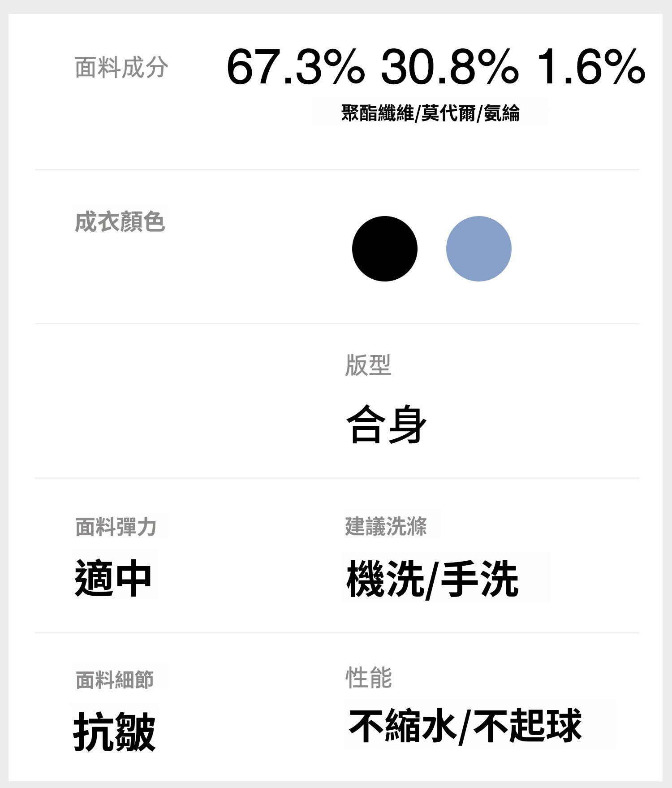Click the 合身 fit value
Viewport: 672px width, 788px height.
pyautogui.click(x=386, y=424)
